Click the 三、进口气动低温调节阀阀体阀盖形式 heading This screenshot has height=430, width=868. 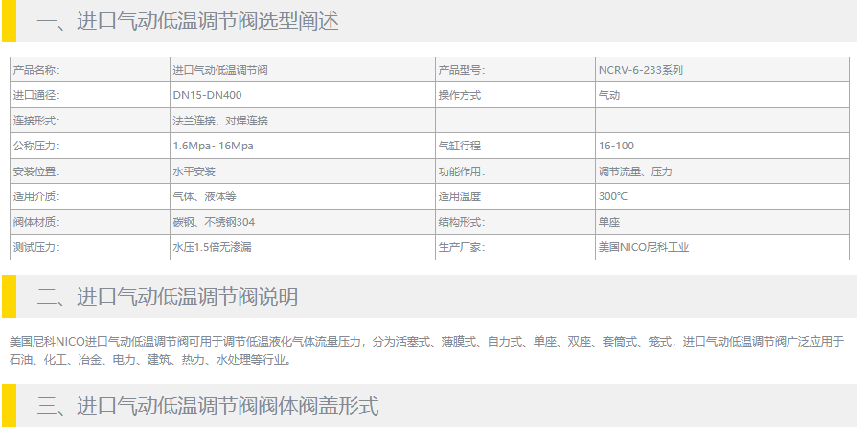208,406
